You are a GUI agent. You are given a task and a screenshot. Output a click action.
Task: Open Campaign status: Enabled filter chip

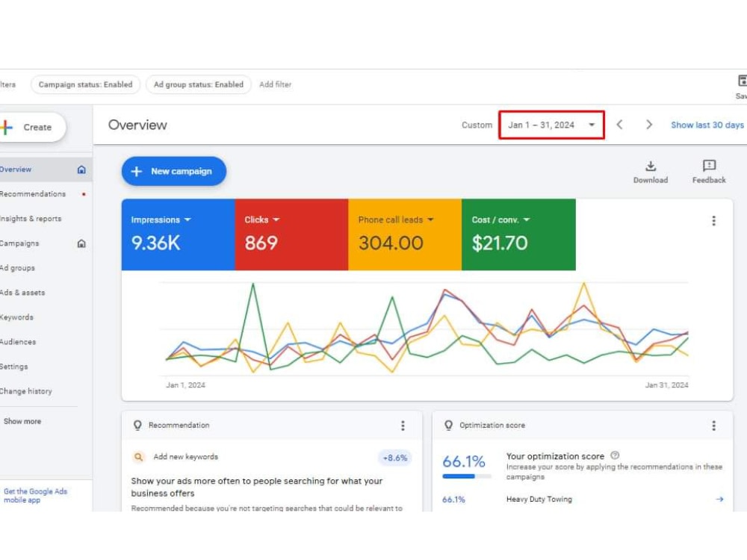85,84
